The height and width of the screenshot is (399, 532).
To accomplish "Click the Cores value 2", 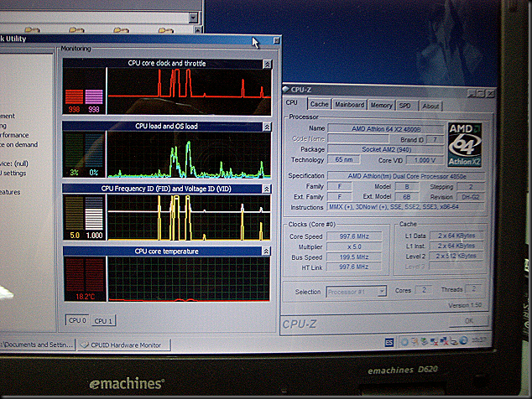I will (424, 290).
